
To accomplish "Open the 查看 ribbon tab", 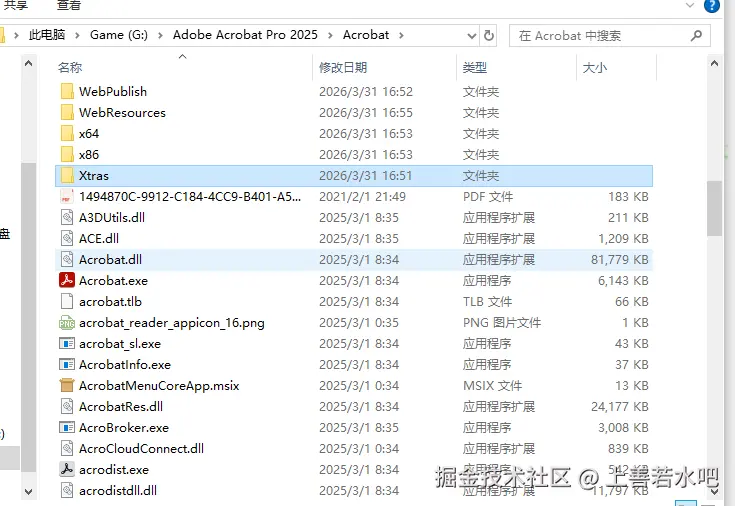I will 68,5.
